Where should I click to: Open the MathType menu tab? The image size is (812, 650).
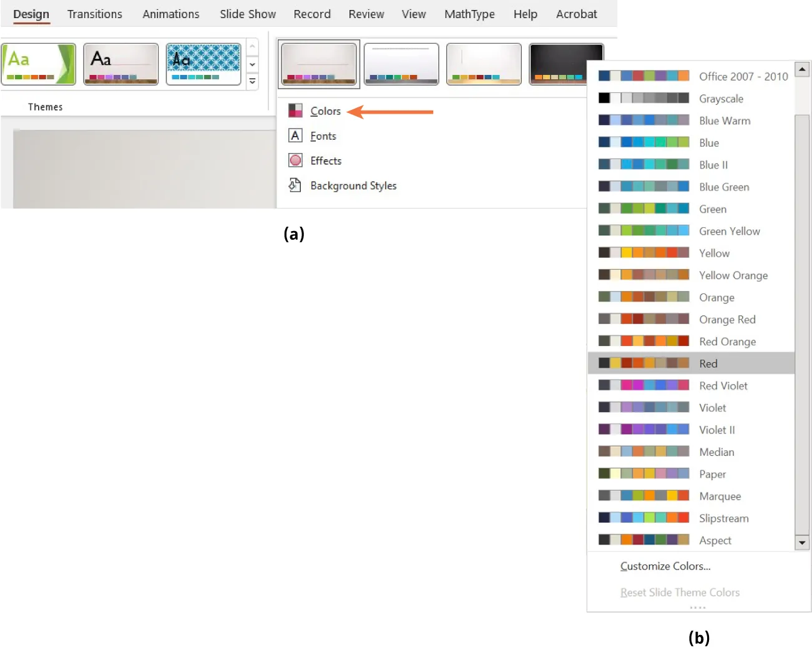(x=469, y=14)
